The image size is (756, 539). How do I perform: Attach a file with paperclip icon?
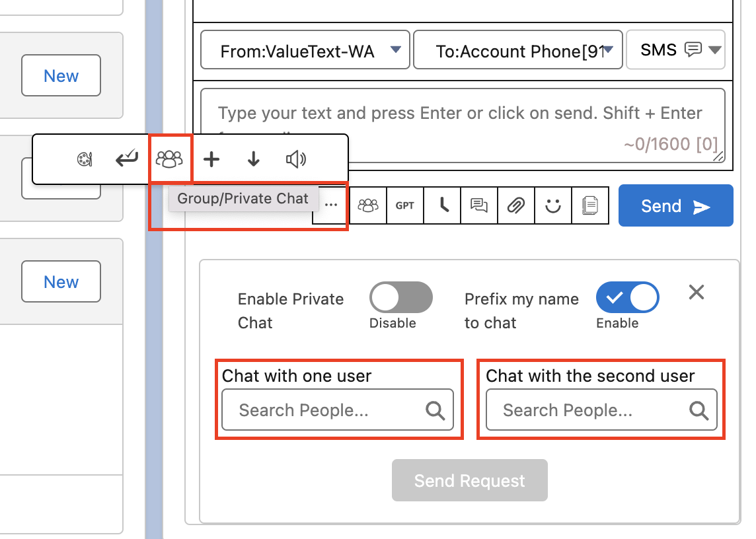516,205
